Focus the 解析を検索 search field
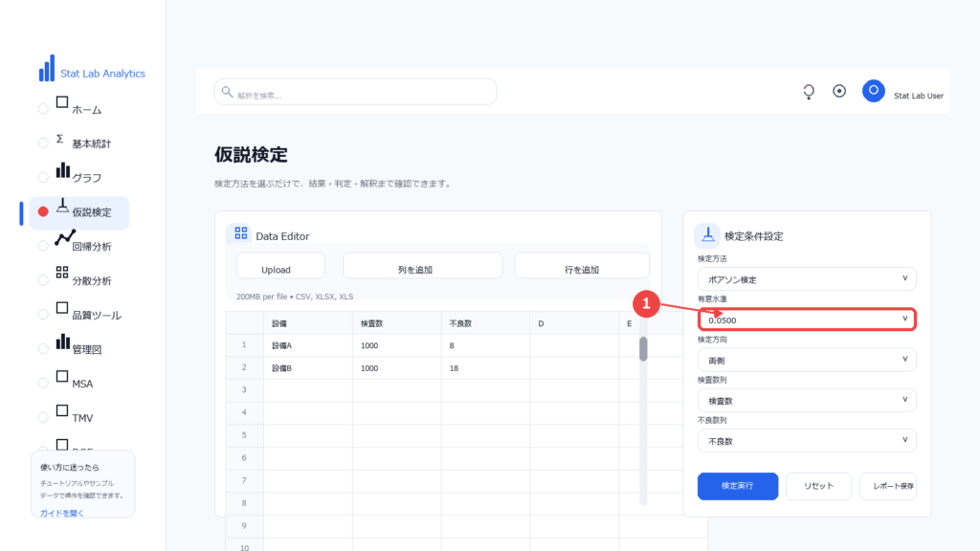Viewport: 980px width, 551px height. pyautogui.click(x=355, y=92)
